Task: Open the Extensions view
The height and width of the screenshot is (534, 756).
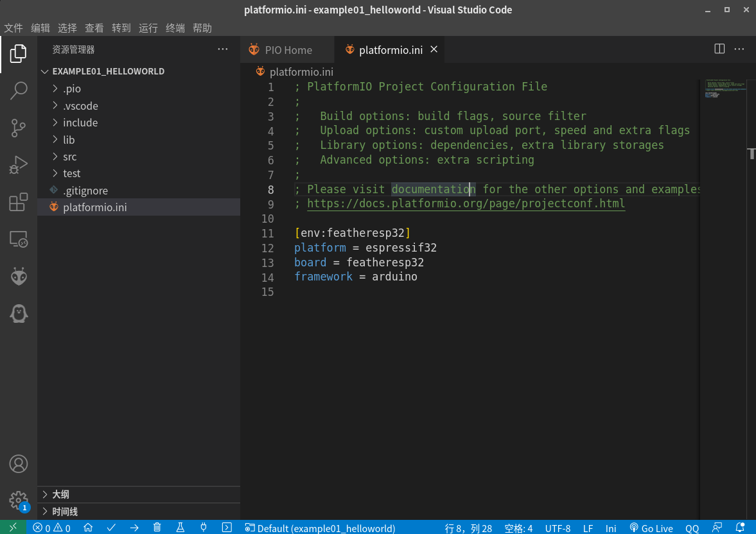Action: click(x=19, y=203)
